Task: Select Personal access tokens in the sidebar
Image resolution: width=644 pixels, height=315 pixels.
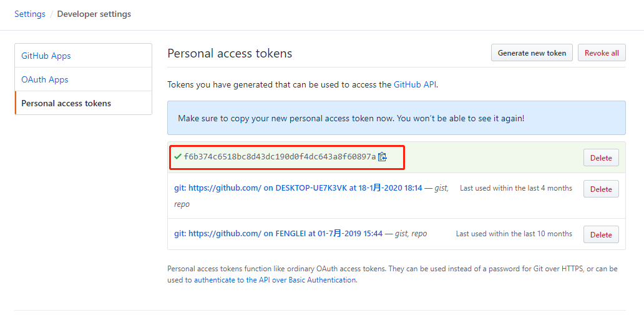Action: 66,103
